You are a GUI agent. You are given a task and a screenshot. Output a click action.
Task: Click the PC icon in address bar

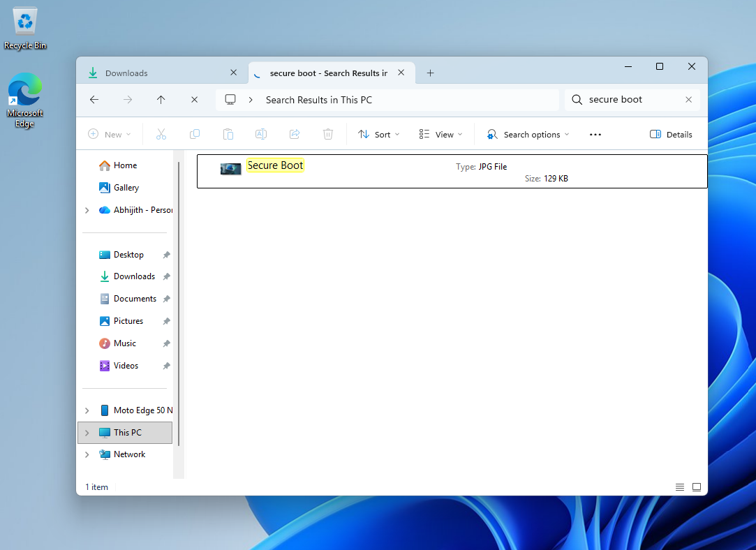230,100
